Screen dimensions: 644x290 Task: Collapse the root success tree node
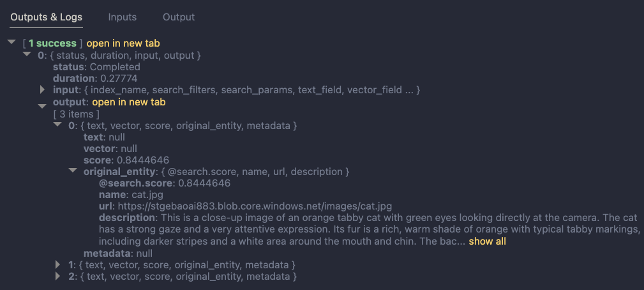(x=11, y=43)
